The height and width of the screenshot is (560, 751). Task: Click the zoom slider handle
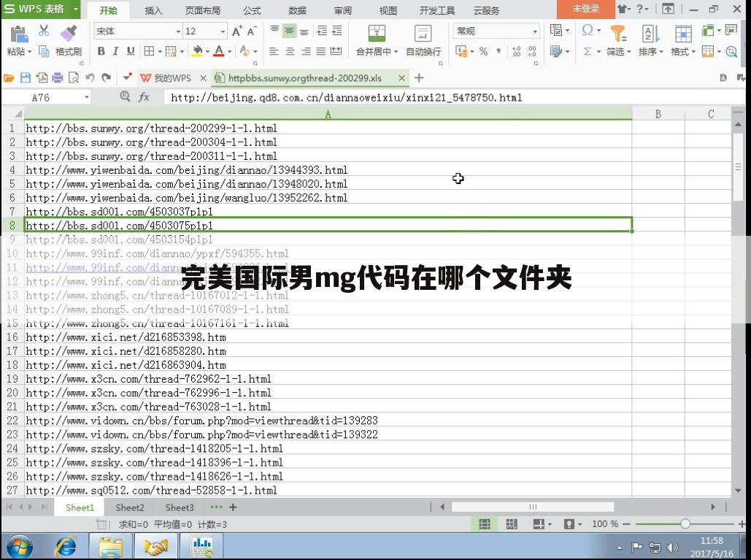685,524
